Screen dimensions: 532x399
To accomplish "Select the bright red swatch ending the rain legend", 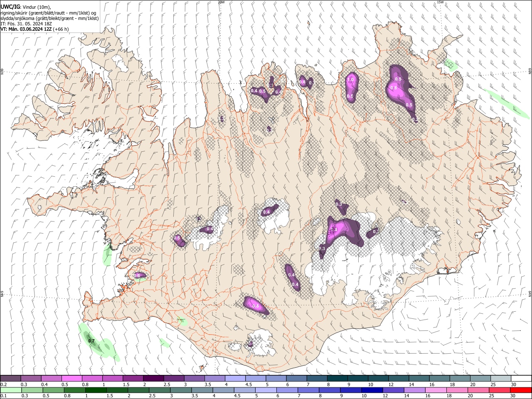I will click(521, 390).
